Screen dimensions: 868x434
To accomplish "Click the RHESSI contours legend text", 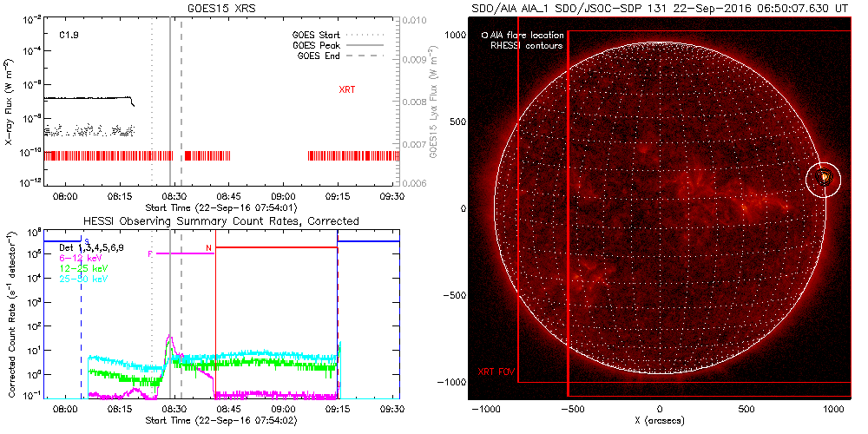I will click(526, 45).
